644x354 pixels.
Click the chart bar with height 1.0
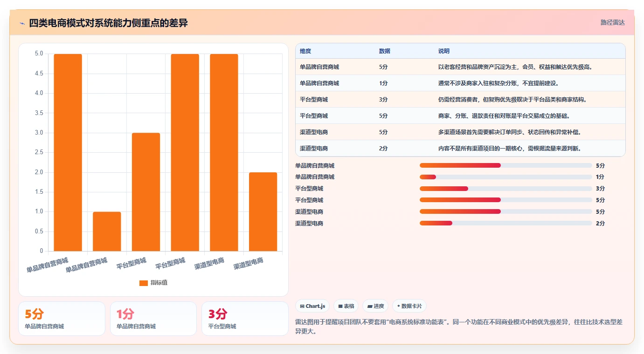(107, 231)
